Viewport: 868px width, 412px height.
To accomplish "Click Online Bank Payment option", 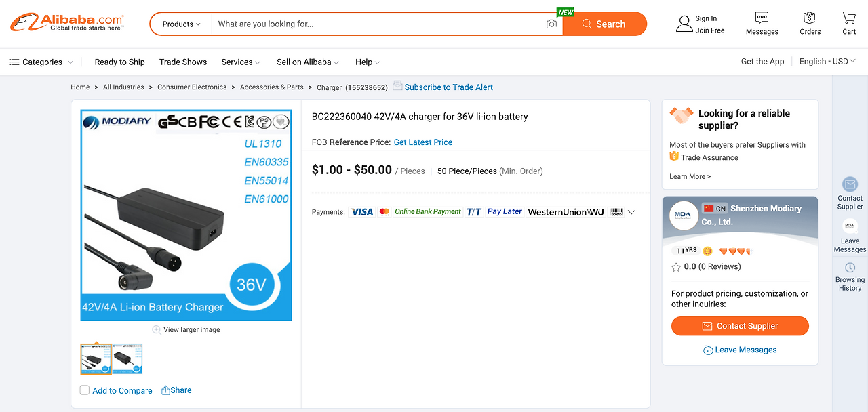I will coord(428,212).
